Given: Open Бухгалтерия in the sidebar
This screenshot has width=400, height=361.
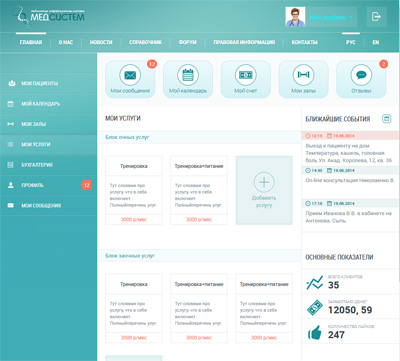Looking at the screenshot, I should coord(48,165).
